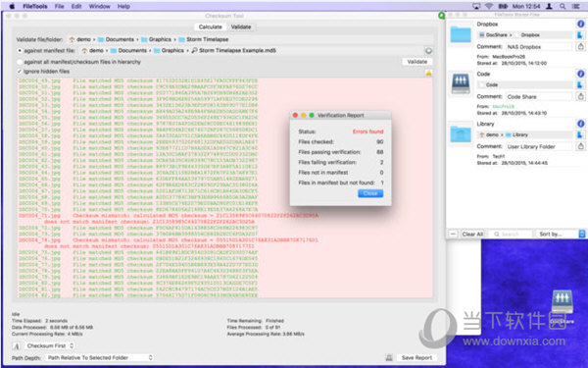Open the Window menu
The width and height of the screenshot is (588, 368).
click(x=99, y=6)
